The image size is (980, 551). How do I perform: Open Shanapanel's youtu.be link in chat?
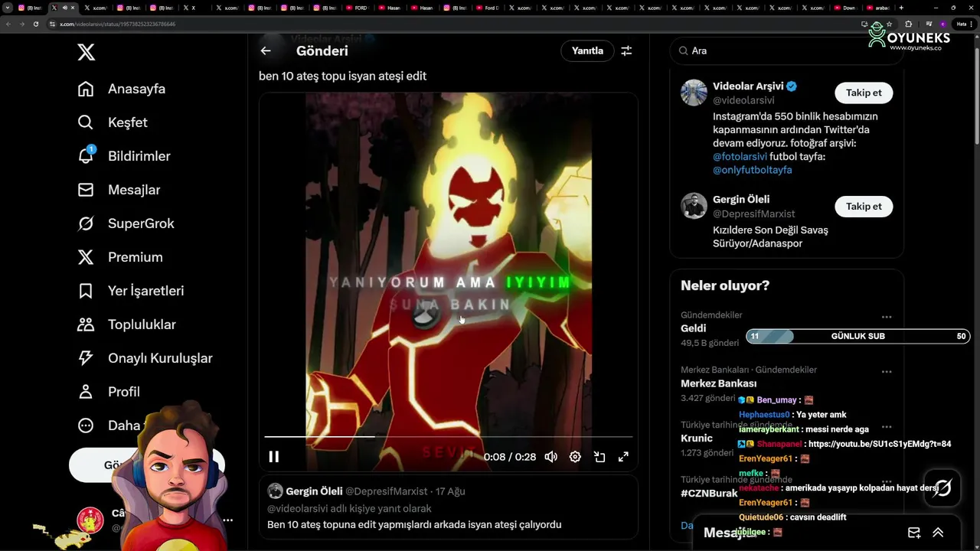[880, 444]
